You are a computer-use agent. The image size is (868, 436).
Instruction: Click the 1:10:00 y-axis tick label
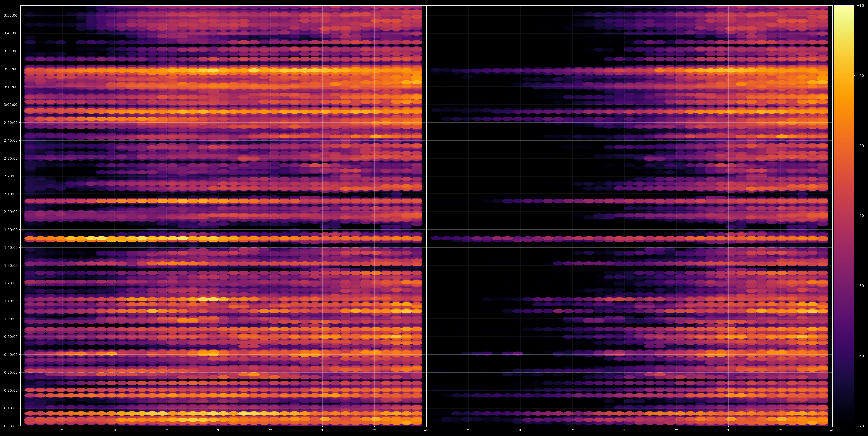point(10,301)
